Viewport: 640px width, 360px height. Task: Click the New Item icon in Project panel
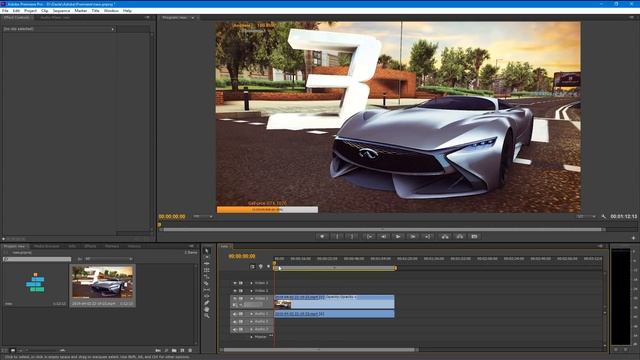(x=182, y=350)
